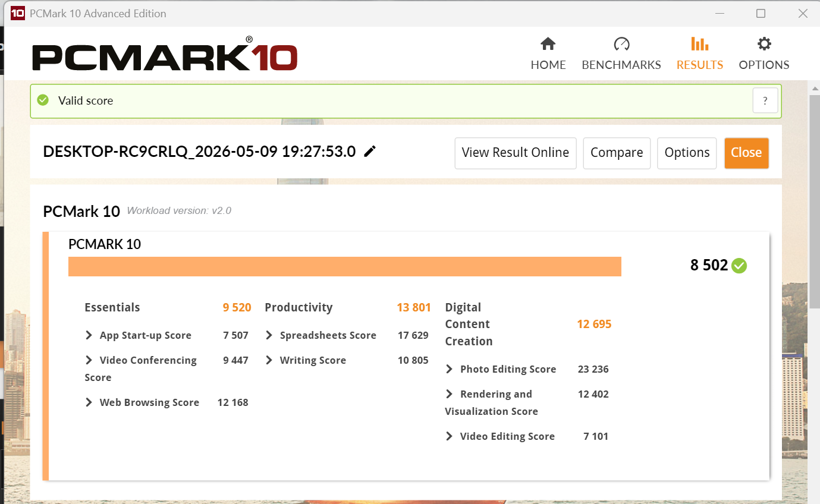Screen dimensions: 820x504
Task: Click the Digital Content Creation score 12 695
Action: click(594, 324)
